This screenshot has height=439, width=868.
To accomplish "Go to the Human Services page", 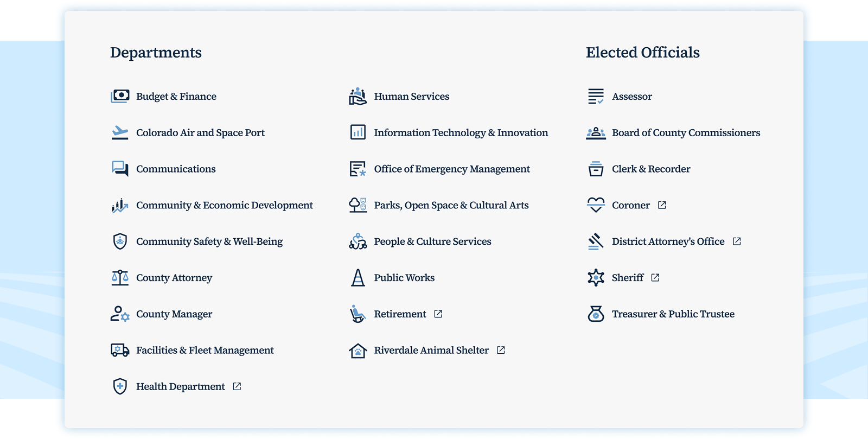I will pos(412,97).
